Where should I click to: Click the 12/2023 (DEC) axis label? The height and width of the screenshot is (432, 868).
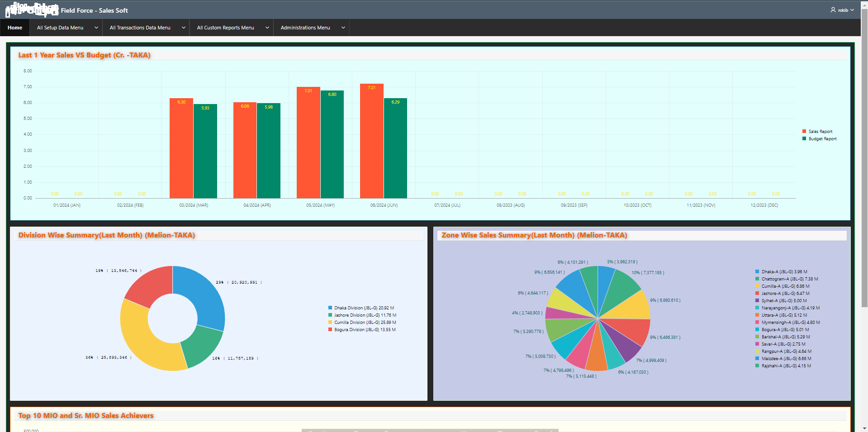[x=764, y=205]
